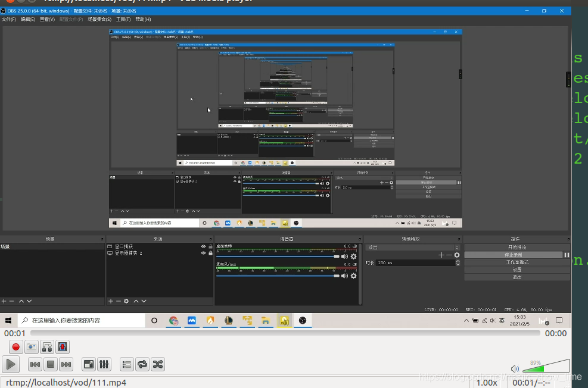This screenshot has width=588, height=388.
Task: Toggle VLC fullscreen video button
Action: 89,364
